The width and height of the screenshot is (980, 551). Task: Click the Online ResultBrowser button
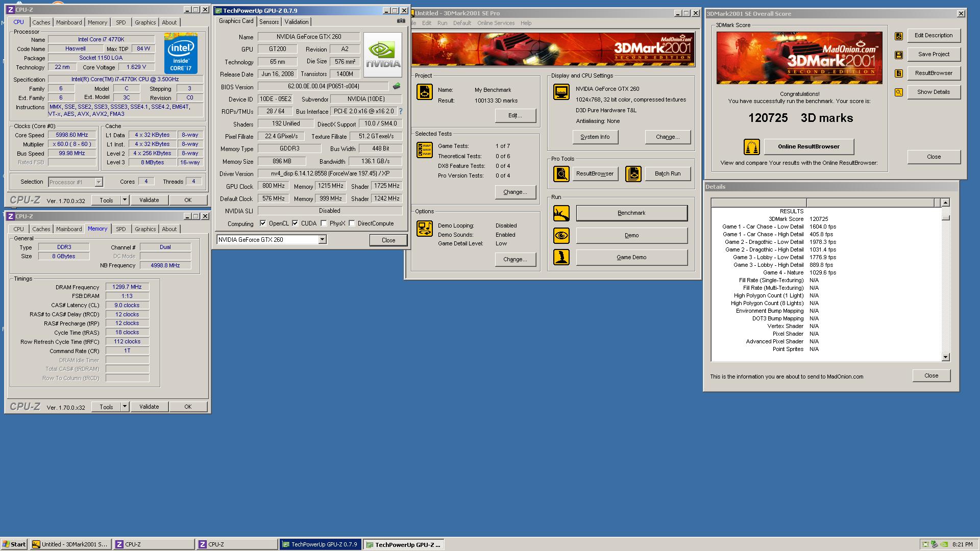click(x=808, y=146)
